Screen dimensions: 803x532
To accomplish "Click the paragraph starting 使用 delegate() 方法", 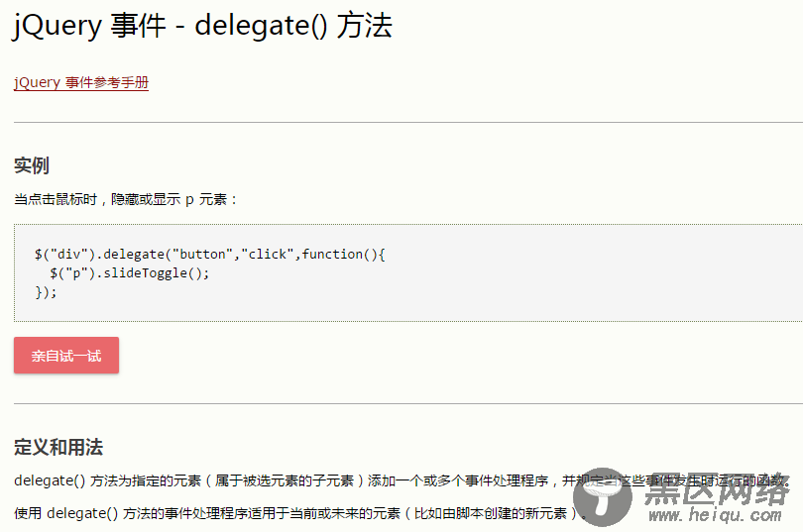I will click(297, 513).
